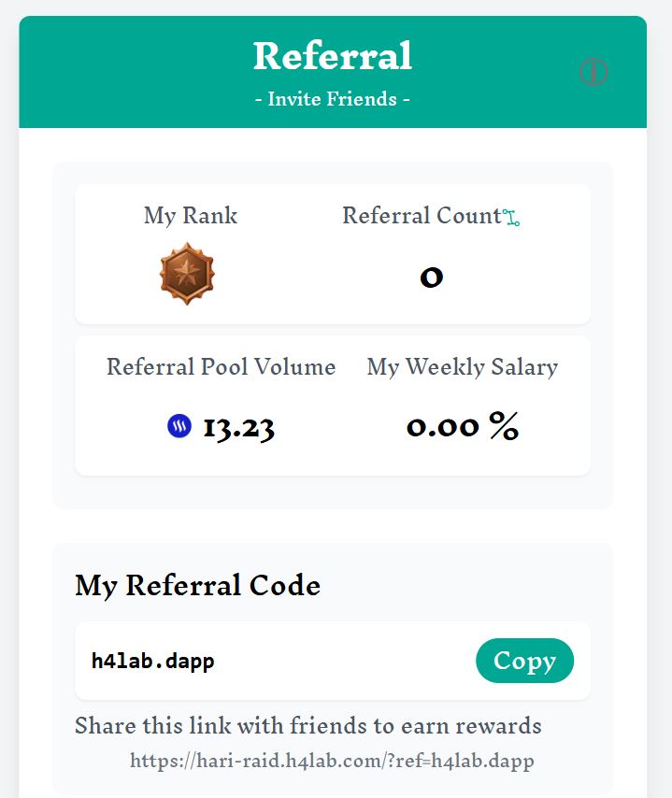
Task: Click the 0.00 % weekly salary value
Action: coord(463,426)
